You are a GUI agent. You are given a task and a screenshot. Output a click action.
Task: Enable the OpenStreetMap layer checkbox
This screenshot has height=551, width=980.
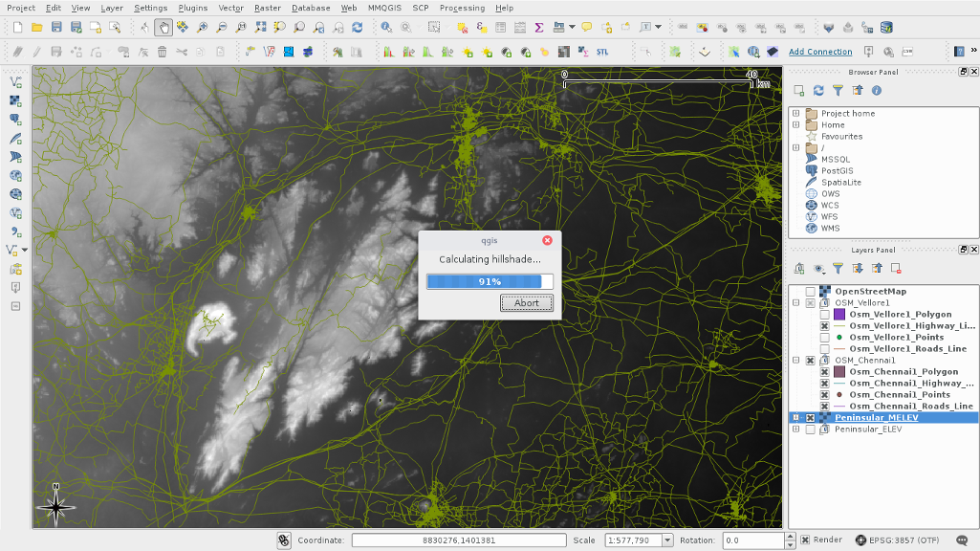811,292
